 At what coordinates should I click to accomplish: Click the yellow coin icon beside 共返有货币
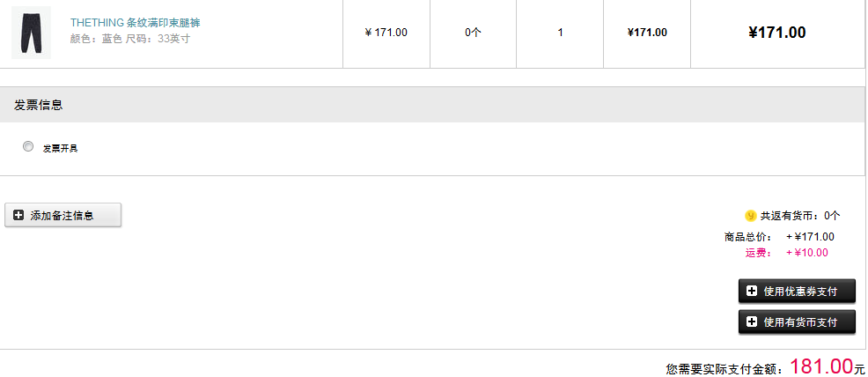(x=751, y=215)
